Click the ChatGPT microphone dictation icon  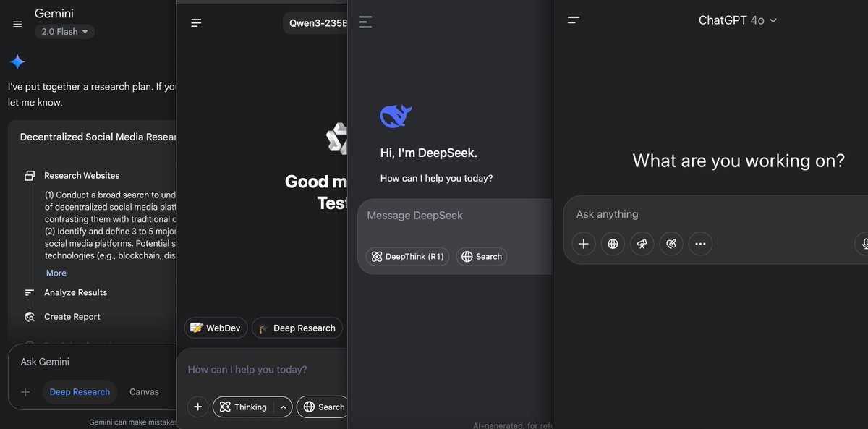point(862,244)
